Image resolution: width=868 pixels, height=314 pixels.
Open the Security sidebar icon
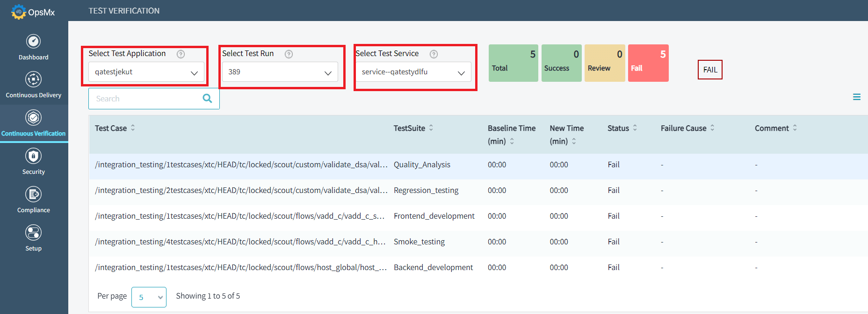click(x=33, y=156)
